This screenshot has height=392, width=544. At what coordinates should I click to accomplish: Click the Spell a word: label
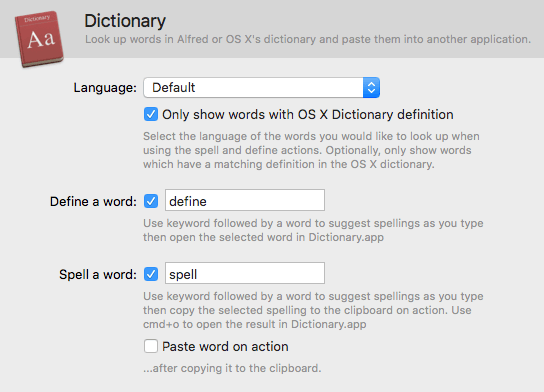click(98, 274)
